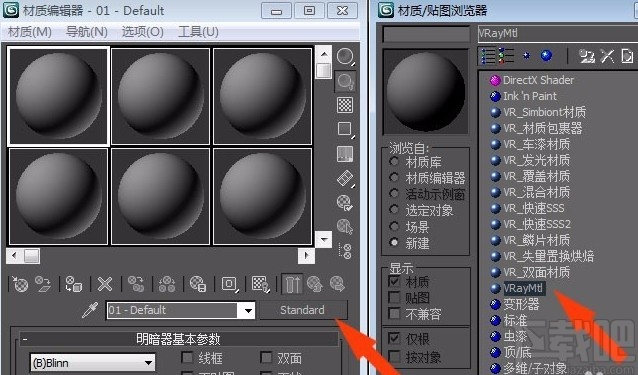Select Ink 'n Paint material

[x=530, y=96]
